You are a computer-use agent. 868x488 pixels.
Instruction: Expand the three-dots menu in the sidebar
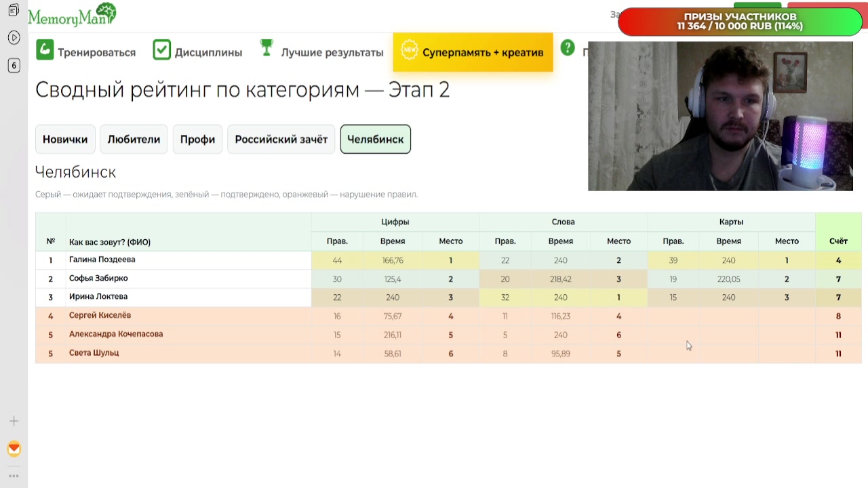pos(14,476)
